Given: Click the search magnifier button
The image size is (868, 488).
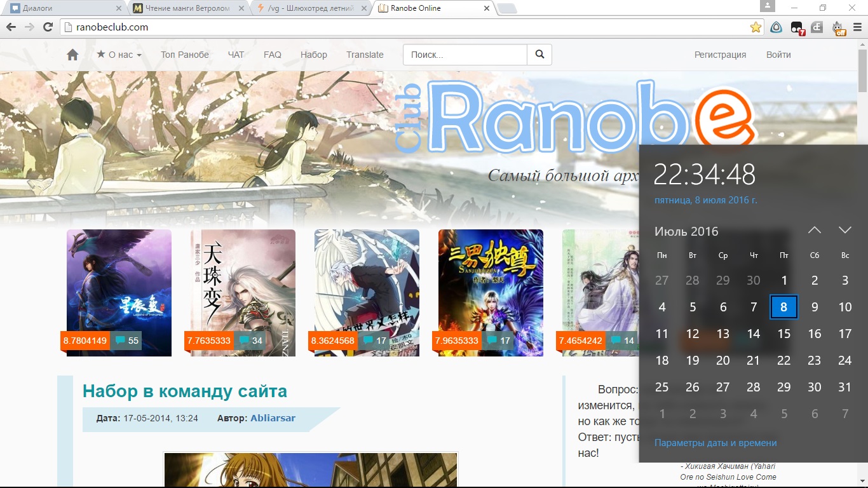Looking at the screenshot, I should (539, 55).
